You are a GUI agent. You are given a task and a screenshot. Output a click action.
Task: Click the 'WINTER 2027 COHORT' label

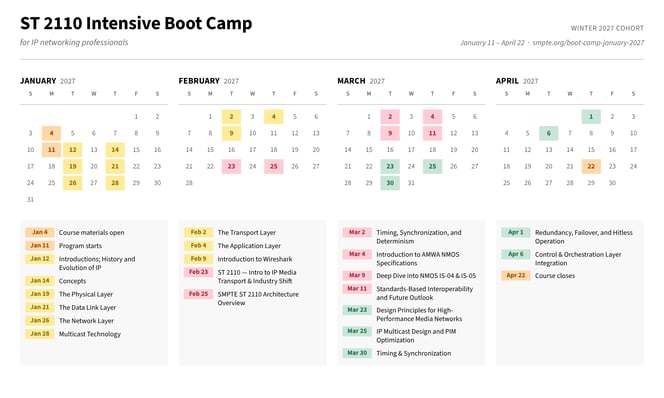[x=607, y=28]
